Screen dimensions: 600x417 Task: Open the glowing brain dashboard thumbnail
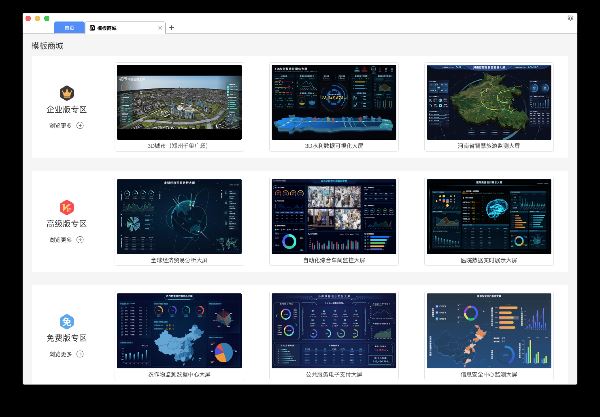pos(489,216)
